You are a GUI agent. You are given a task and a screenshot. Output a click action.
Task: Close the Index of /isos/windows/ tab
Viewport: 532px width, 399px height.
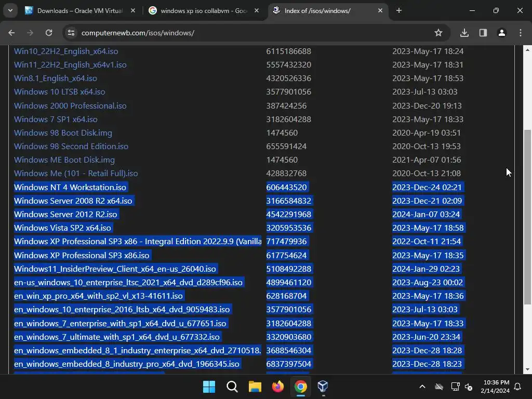click(380, 11)
